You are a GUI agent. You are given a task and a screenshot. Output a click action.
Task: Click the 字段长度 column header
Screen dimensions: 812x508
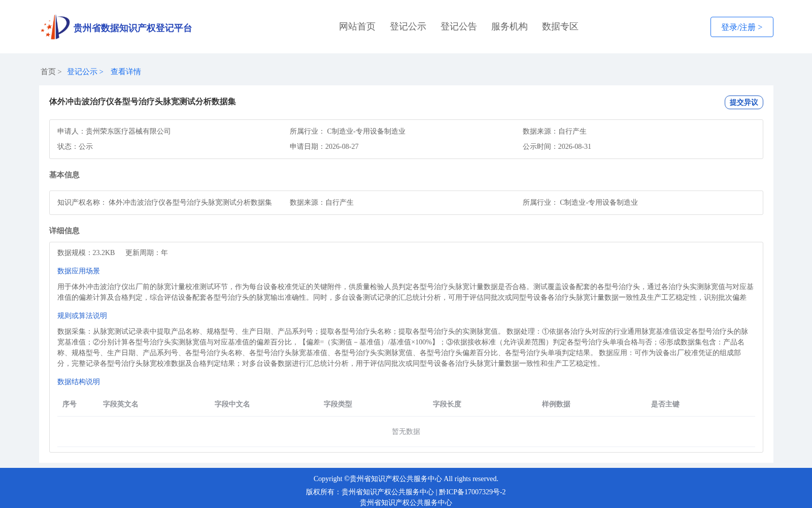coord(447,404)
